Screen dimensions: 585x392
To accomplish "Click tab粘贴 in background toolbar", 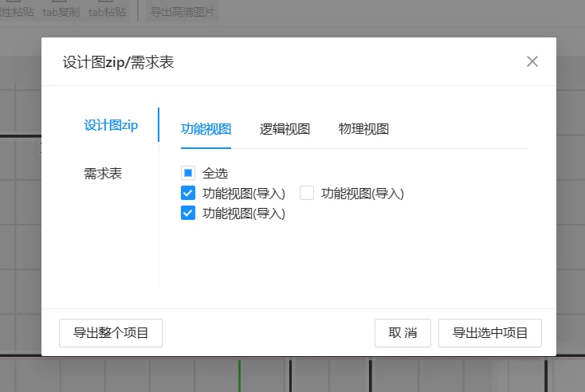I will pyautogui.click(x=107, y=12).
